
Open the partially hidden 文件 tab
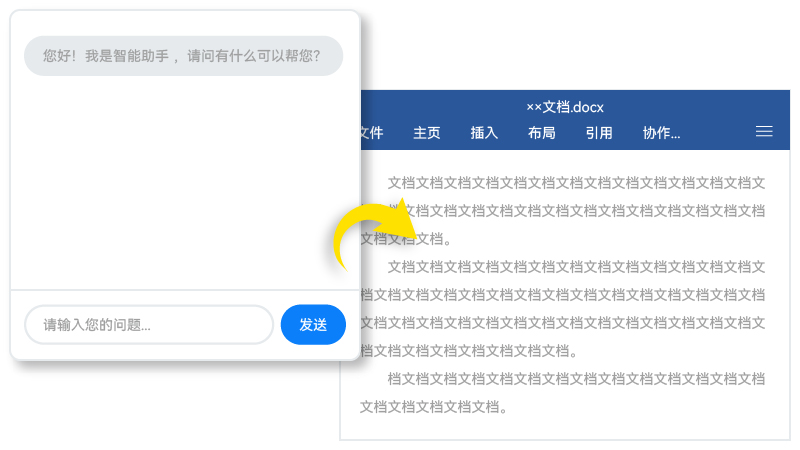(372, 133)
